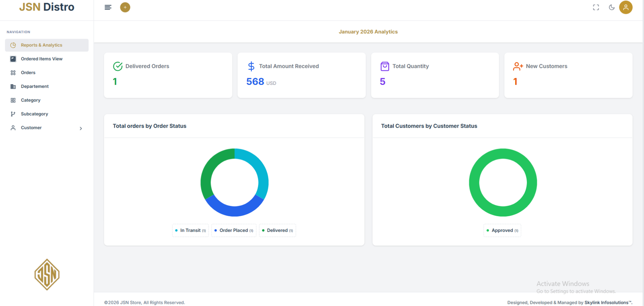This screenshot has height=306, width=644.
Task: Click the Total Amount dollar icon
Action: click(x=251, y=66)
